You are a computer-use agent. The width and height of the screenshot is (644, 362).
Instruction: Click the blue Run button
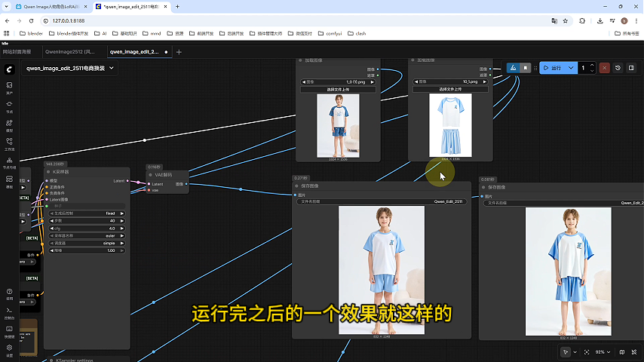tap(553, 68)
